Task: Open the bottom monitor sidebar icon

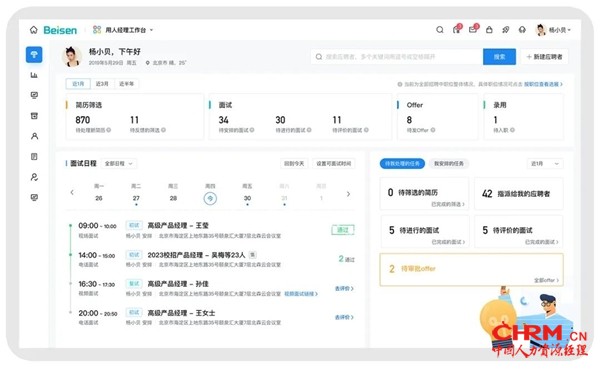Action: (34, 197)
